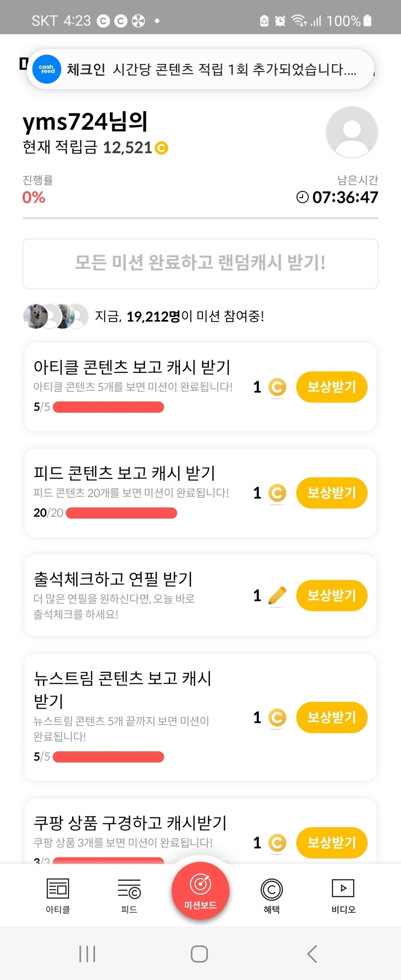401x980 pixels.
Task: Go to the 혜택 tab
Action: [272, 895]
